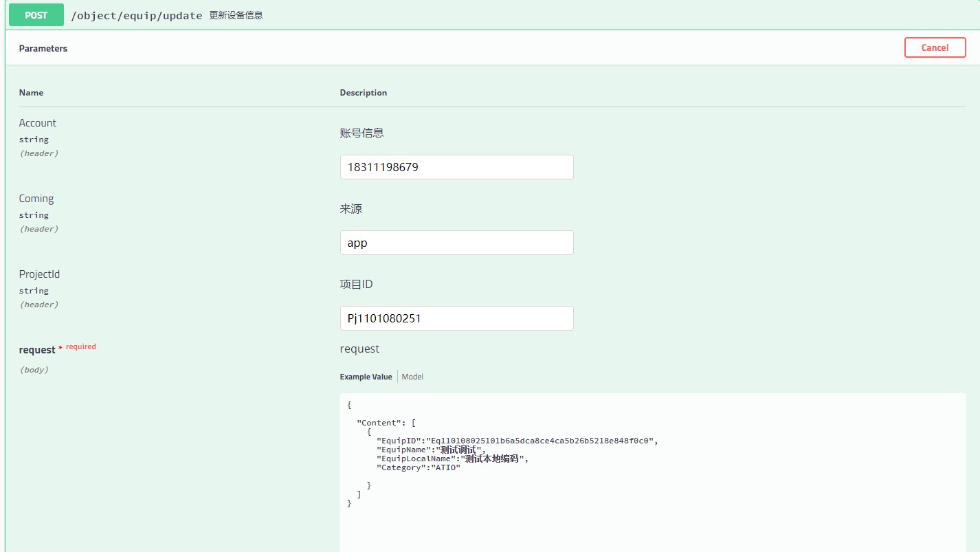Click the Account parameter name label
The width and height of the screenshot is (980, 552).
38,123
